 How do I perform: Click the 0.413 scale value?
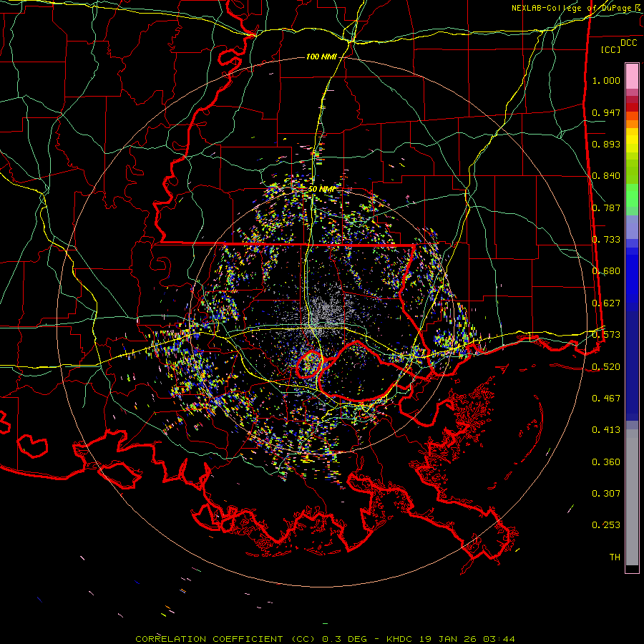[x=606, y=430]
